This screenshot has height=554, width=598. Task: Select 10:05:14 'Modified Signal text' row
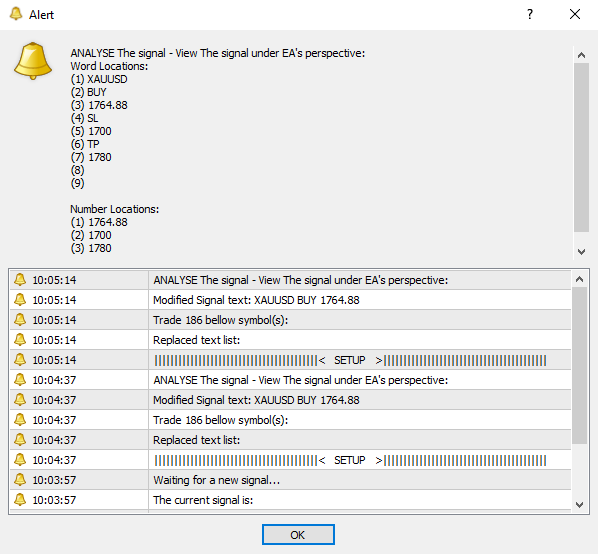click(x=290, y=300)
